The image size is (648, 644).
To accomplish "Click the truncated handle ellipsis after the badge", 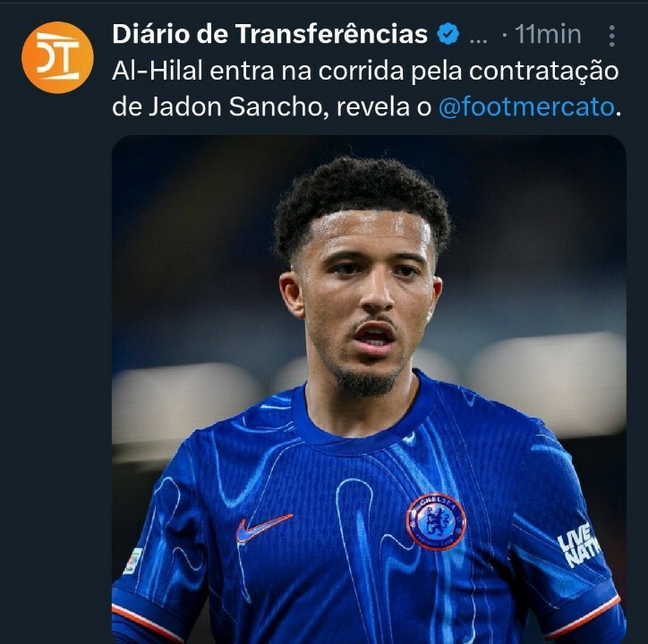I will click(479, 40).
